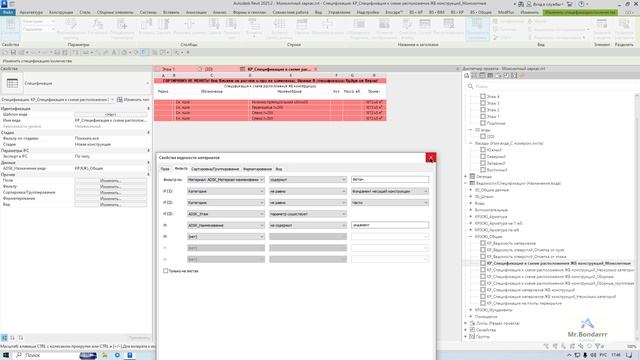Expand the Группы node in project browser

466,337
